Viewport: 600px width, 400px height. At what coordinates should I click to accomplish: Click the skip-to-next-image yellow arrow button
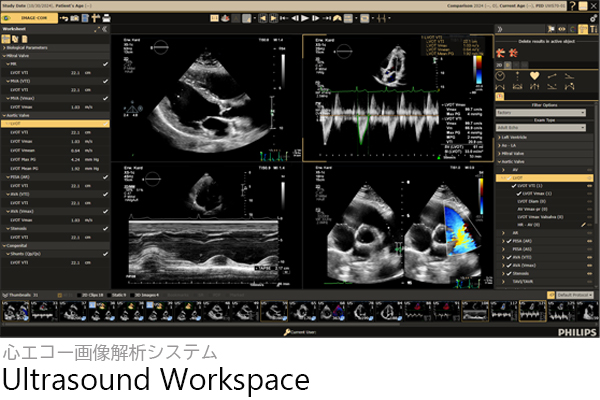pyautogui.click(x=274, y=18)
